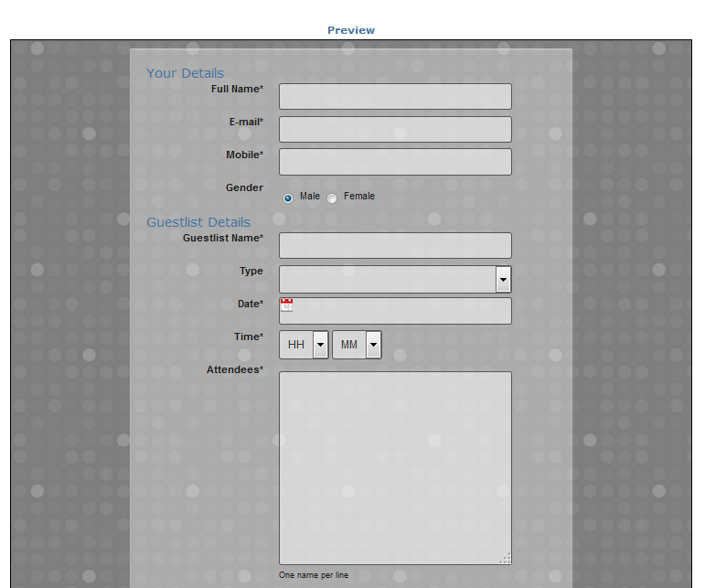The width and height of the screenshot is (705, 588).
Task: Click the Guestlist Name* label
Action: [223, 238]
